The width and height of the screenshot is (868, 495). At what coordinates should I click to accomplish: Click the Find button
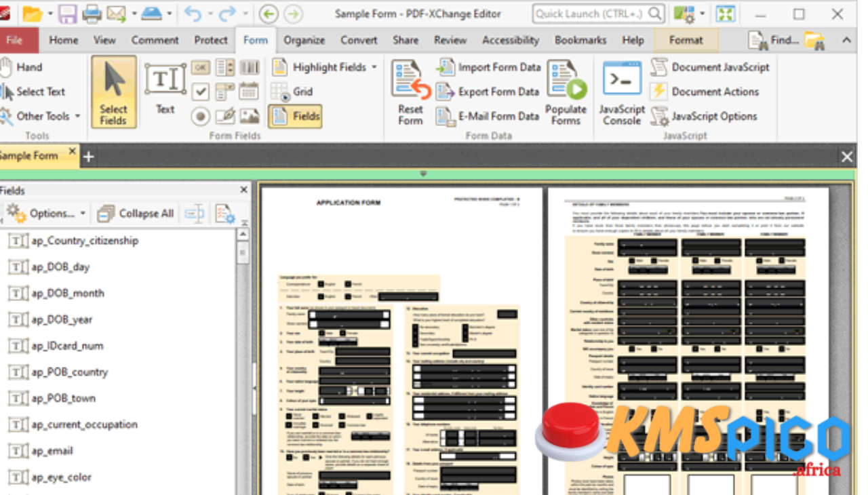[x=774, y=40]
